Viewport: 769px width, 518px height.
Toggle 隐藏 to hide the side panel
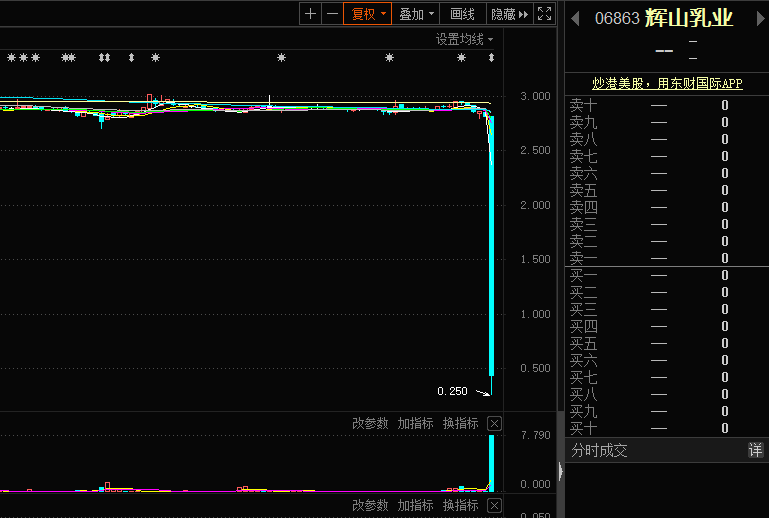[x=508, y=14]
